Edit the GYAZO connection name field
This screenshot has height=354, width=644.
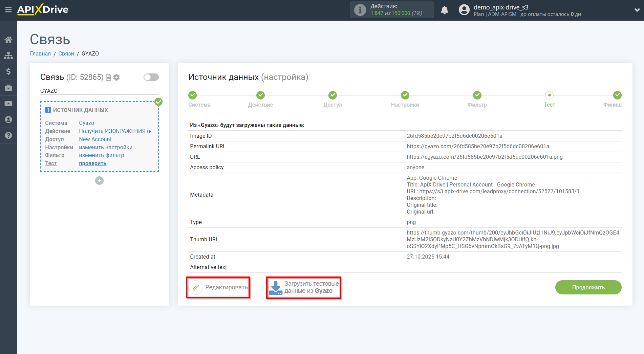coord(99,91)
